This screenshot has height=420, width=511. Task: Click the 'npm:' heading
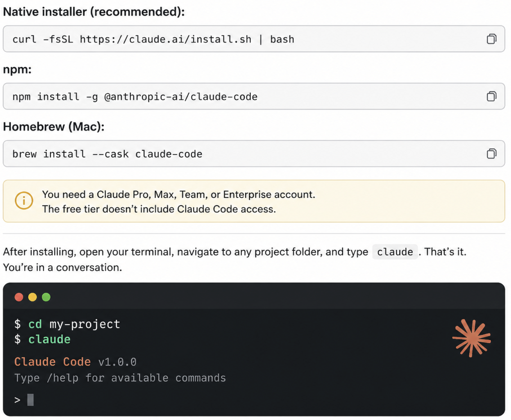(x=17, y=70)
